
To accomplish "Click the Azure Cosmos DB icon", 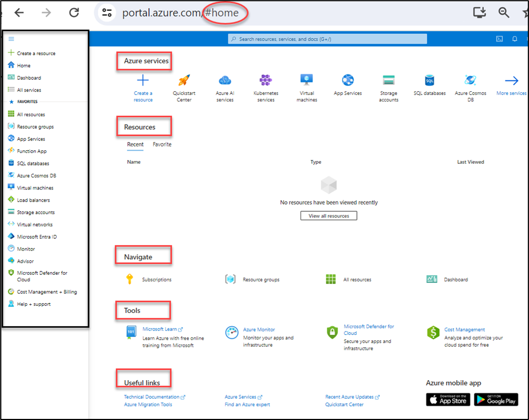I will [470, 80].
